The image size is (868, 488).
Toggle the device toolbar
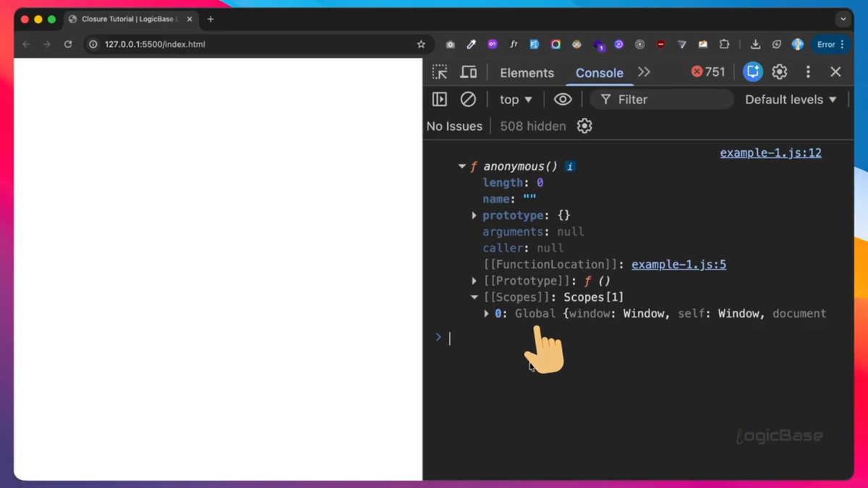point(468,72)
